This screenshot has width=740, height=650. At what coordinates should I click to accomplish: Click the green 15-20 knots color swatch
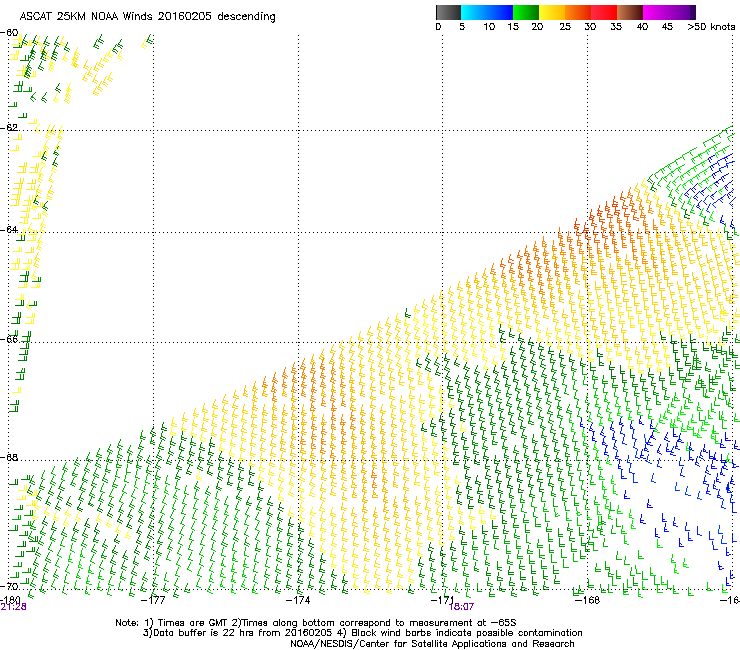[526, 12]
